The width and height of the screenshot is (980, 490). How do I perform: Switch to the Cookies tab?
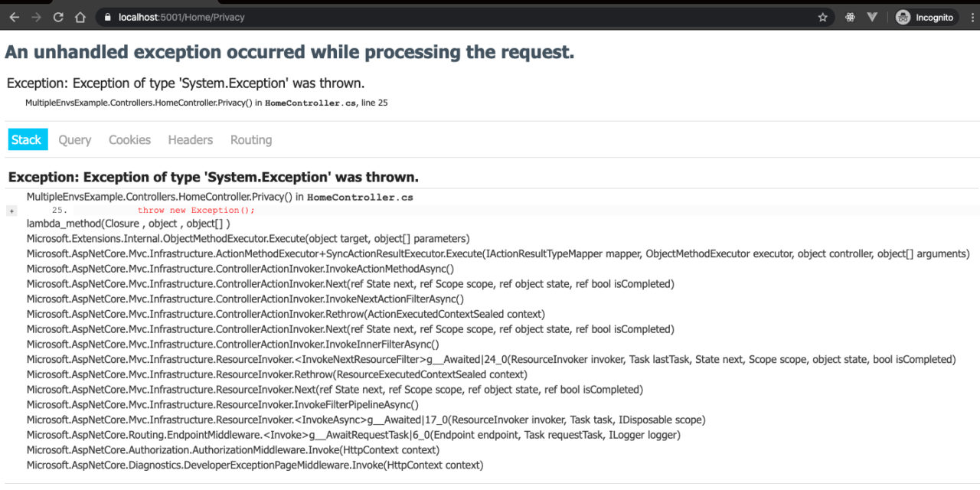pyautogui.click(x=129, y=139)
